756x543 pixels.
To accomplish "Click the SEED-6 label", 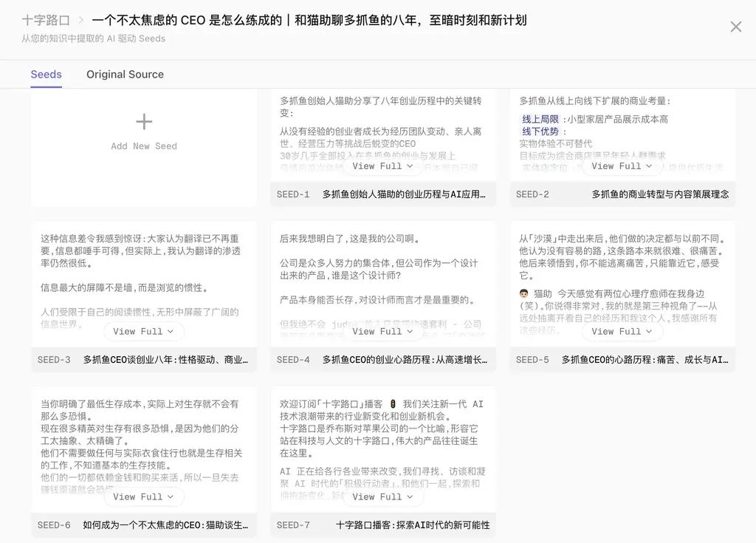I will (x=54, y=525).
